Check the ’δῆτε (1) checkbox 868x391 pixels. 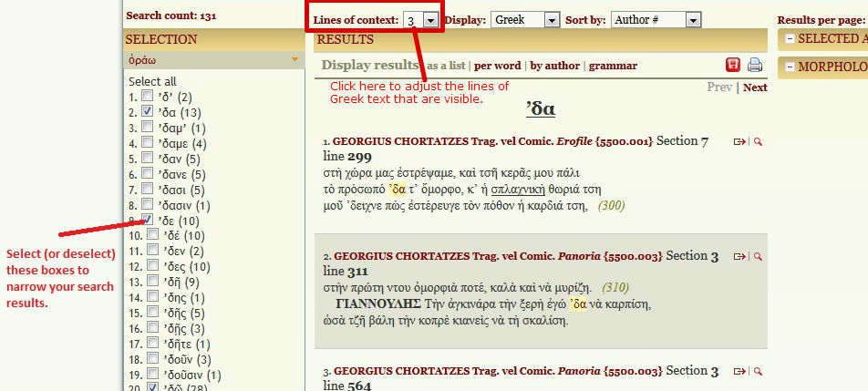click(152, 343)
